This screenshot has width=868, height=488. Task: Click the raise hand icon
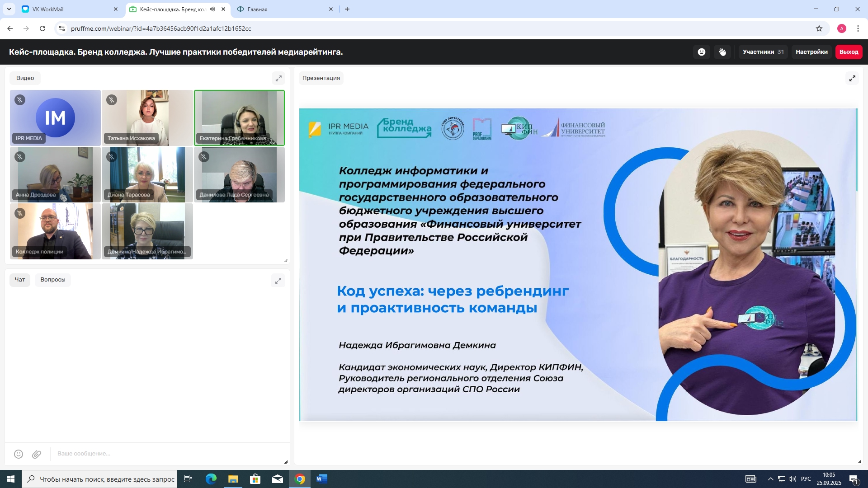(x=722, y=52)
